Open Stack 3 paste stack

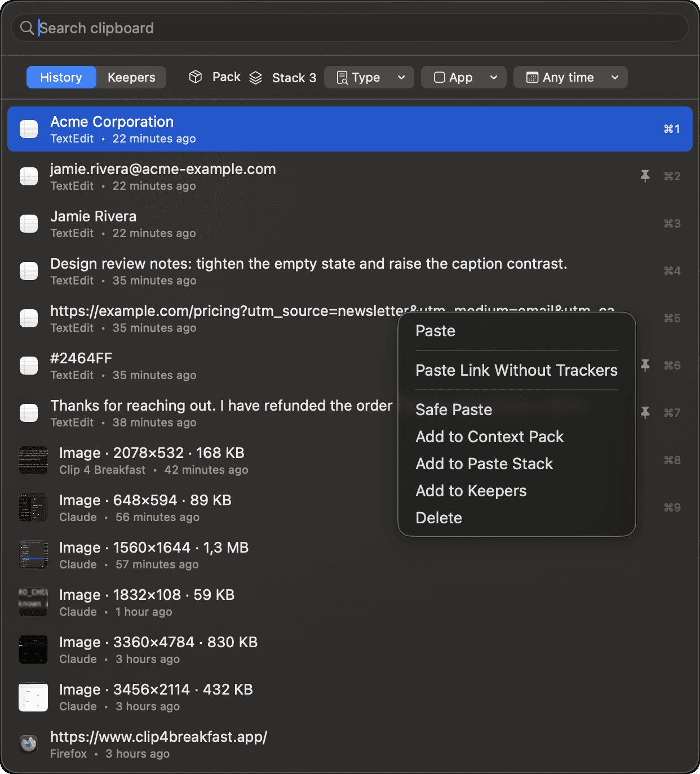click(x=294, y=78)
